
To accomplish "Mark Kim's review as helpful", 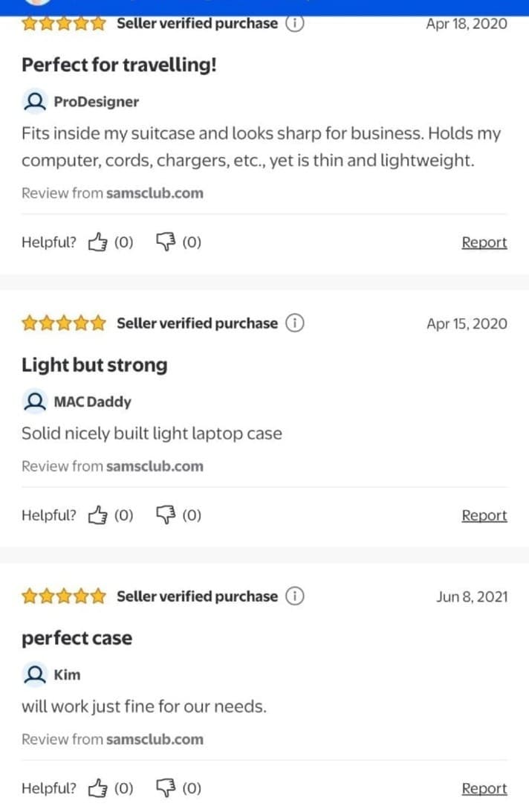I will pyautogui.click(x=98, y=787).
